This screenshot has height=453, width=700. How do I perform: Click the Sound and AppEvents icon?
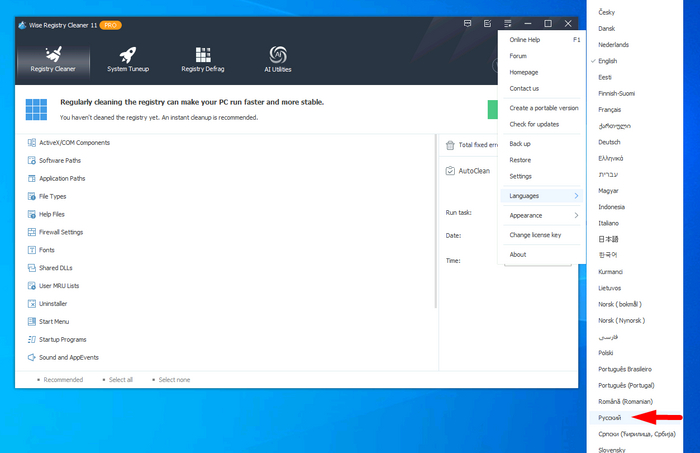pos(31,357)
